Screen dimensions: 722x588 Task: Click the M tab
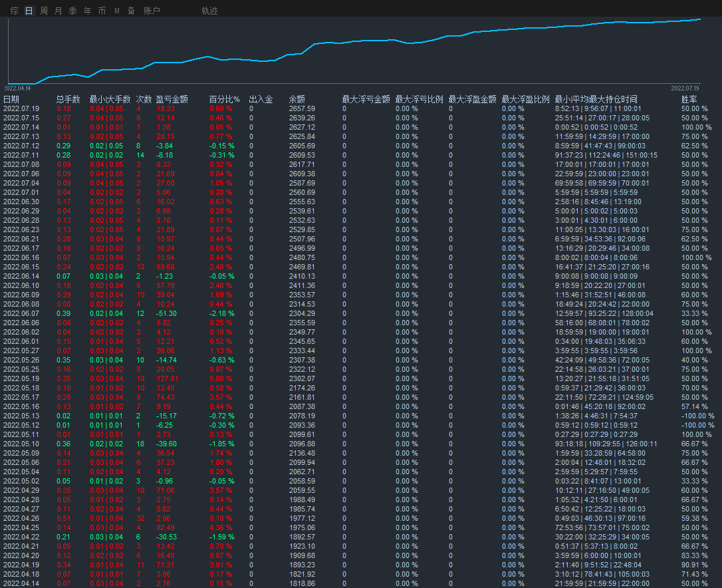(x=117, y=11)
